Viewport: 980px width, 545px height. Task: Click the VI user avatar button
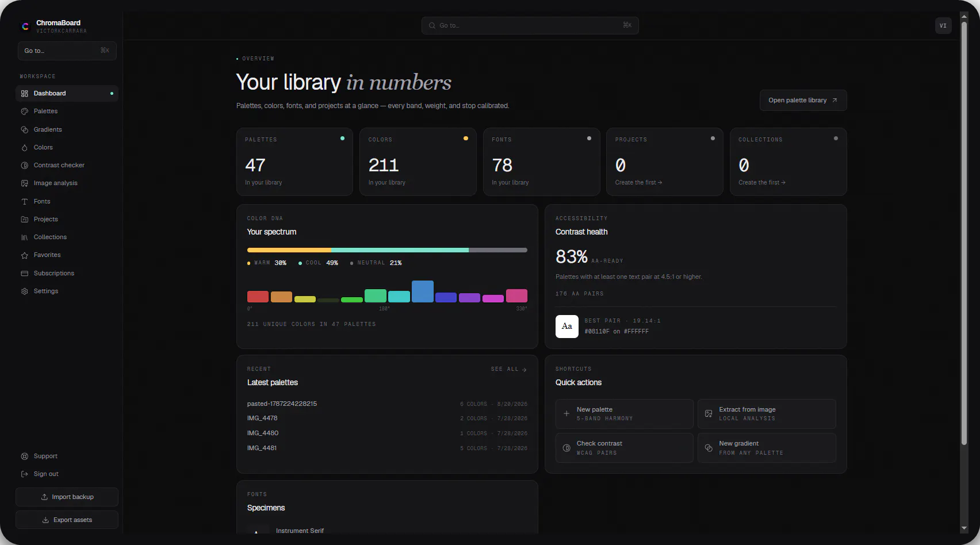(x=943, y=25)
